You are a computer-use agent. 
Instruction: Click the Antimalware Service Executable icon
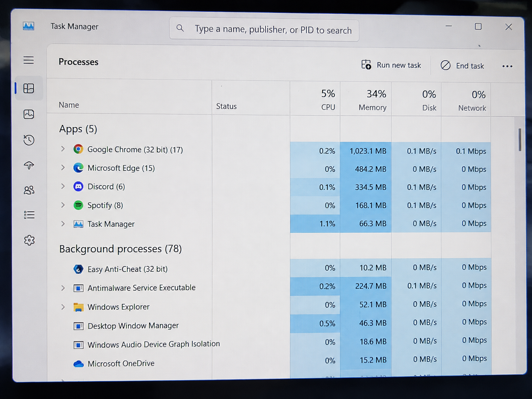(x=78, y=288)
